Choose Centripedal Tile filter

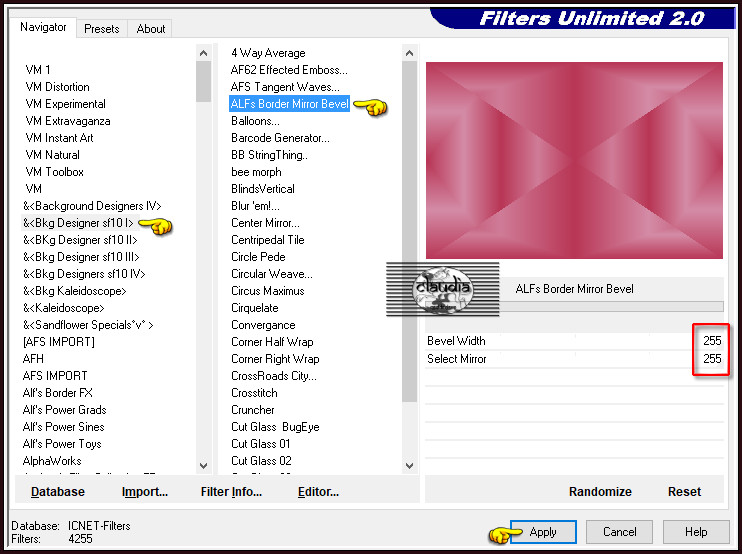tap(267, 240)
